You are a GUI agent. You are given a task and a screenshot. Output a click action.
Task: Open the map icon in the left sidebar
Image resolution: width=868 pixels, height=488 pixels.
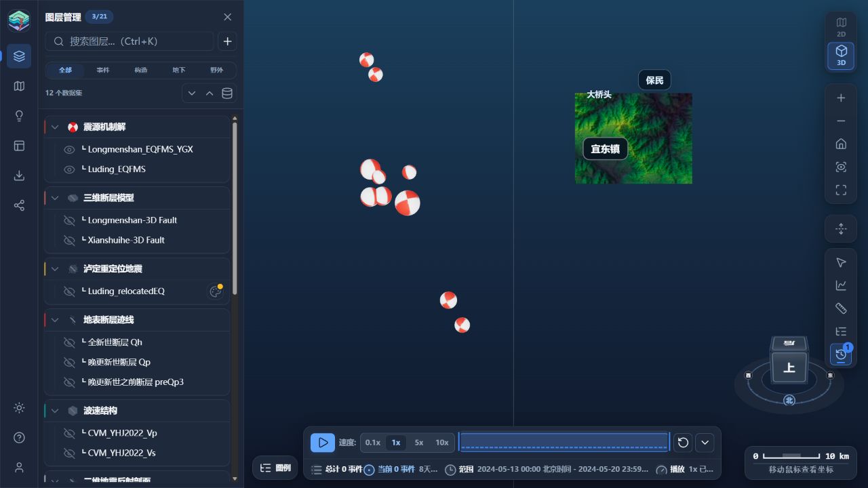19,86
